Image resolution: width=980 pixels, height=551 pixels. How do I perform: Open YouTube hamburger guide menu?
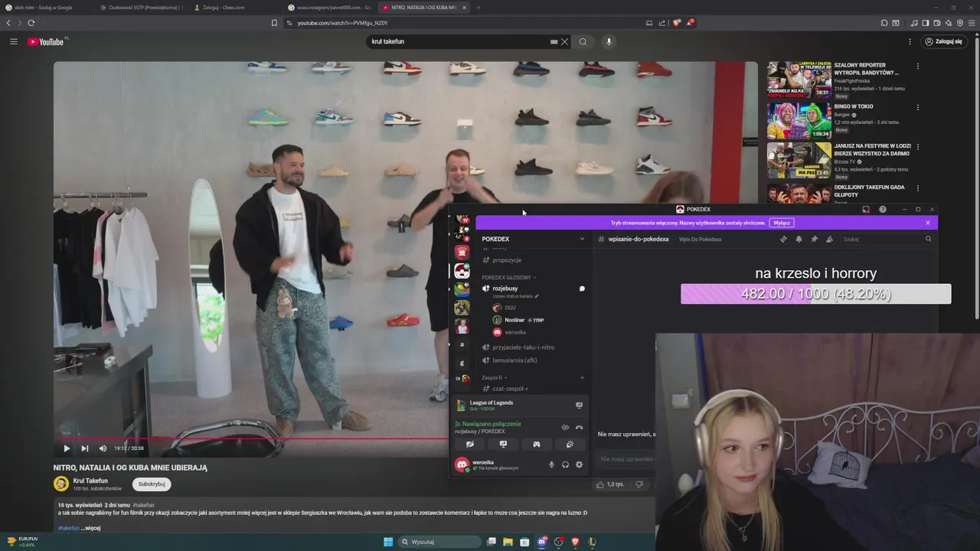pos(14,41)
